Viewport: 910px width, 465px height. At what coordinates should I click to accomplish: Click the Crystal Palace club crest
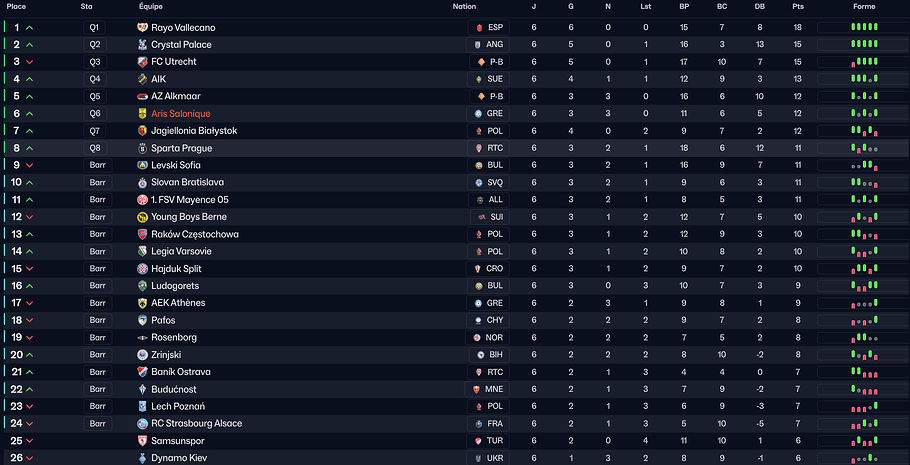point(142,45)
